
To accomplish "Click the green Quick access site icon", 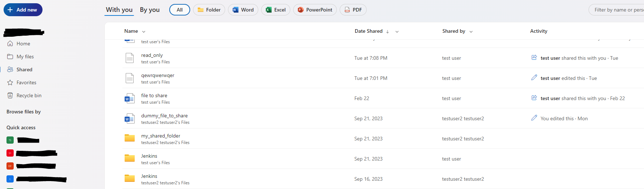I will point(10,140).
